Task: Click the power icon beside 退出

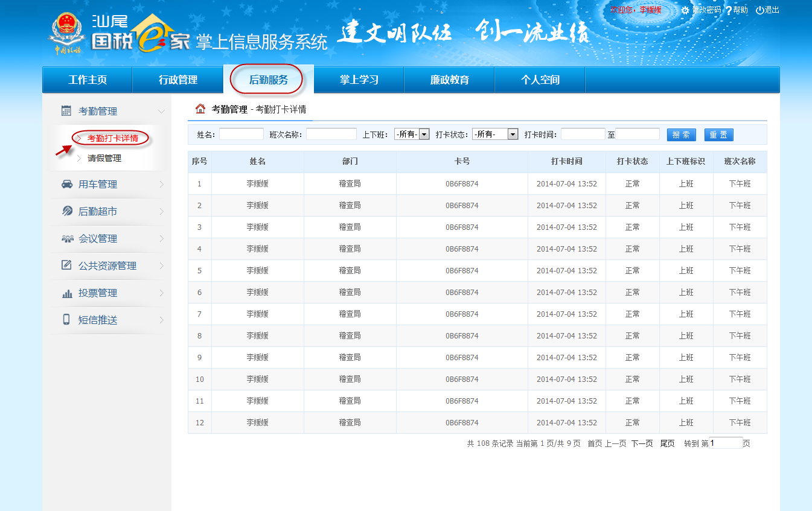Action: [x=760, y=10]
